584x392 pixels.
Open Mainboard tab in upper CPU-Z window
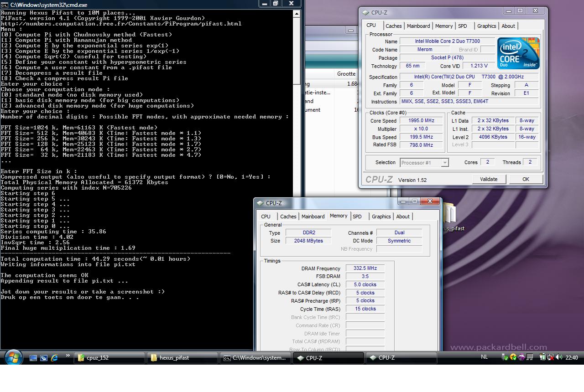[x=418, y=26]
